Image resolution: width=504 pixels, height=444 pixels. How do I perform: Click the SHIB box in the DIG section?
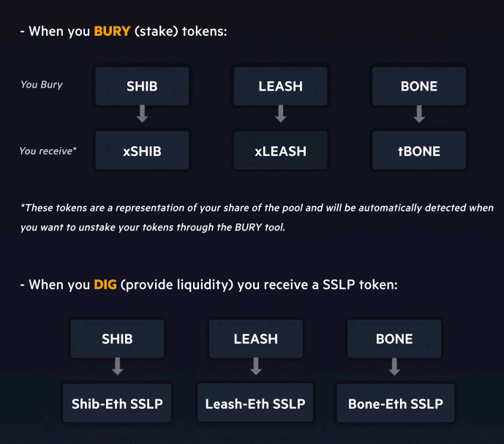point(118,339)
